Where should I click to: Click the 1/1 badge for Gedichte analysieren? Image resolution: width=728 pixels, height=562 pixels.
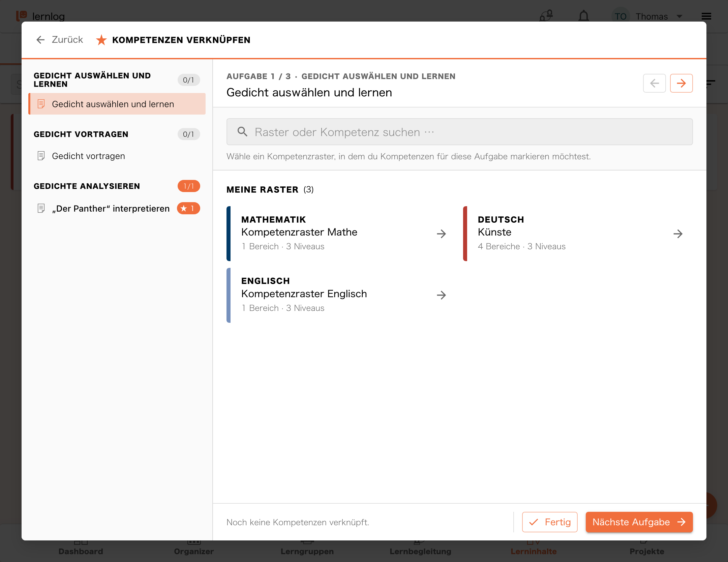tap(189, 186)
